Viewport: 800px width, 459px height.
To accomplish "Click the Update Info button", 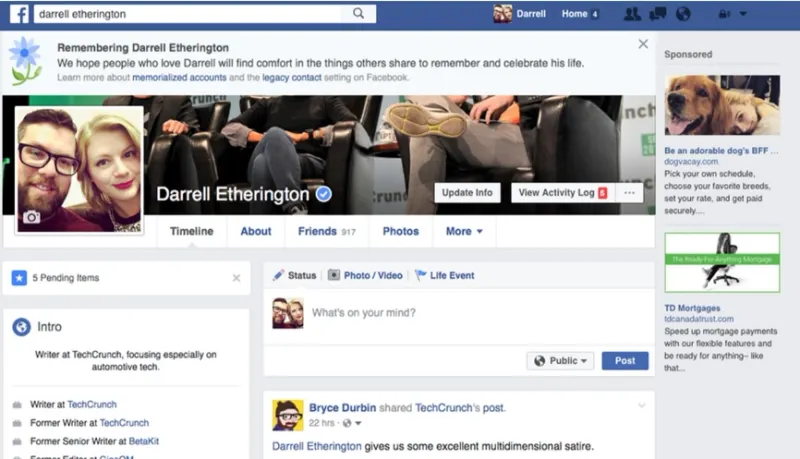I will [467, 193].
